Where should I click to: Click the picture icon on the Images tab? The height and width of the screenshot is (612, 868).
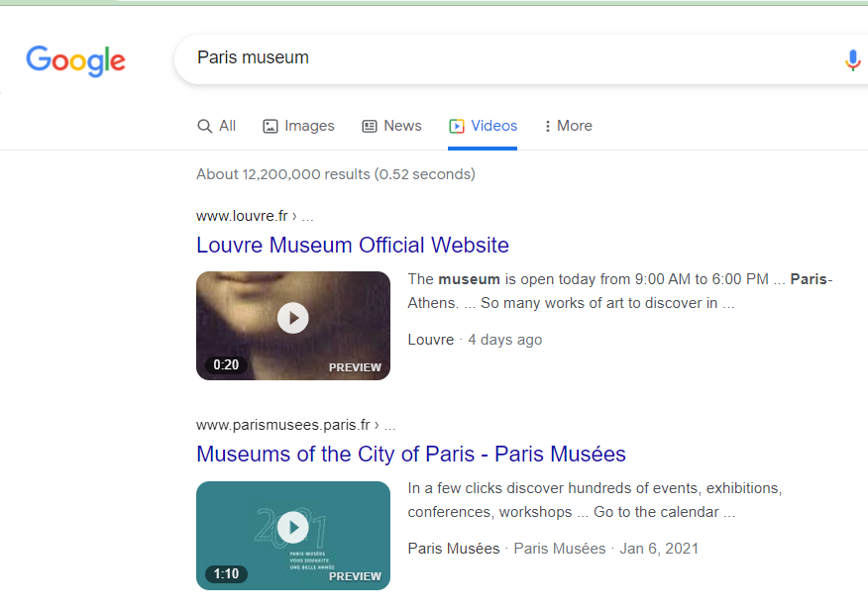tap(271, 126)
